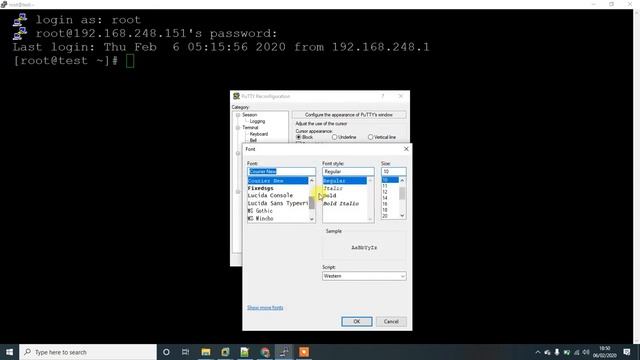Image resolution: width=640 pixels, height=360 pixels.
Task: Collapse the Terminal tree node
Action: click(x=238, y=128)
